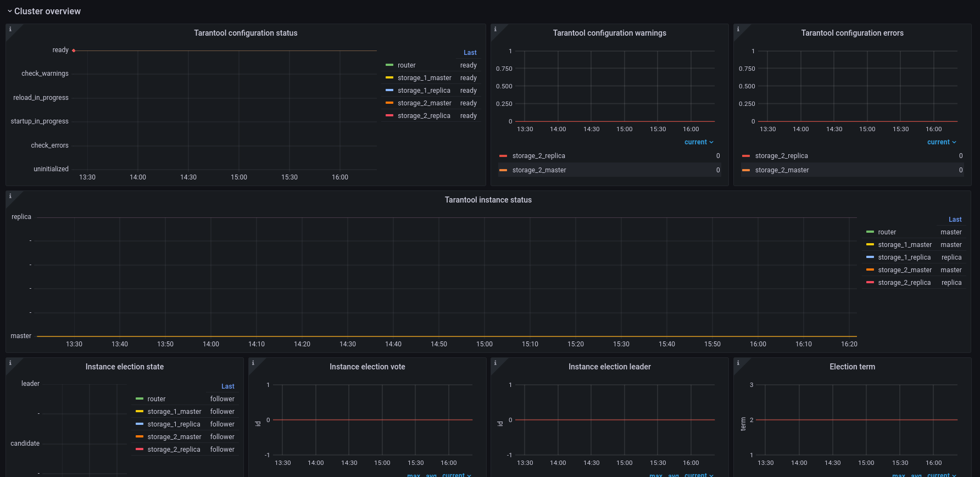980x477 pixels.
Task: Open info icon on Instance election vote panel
Action: (x=253, y=363)
